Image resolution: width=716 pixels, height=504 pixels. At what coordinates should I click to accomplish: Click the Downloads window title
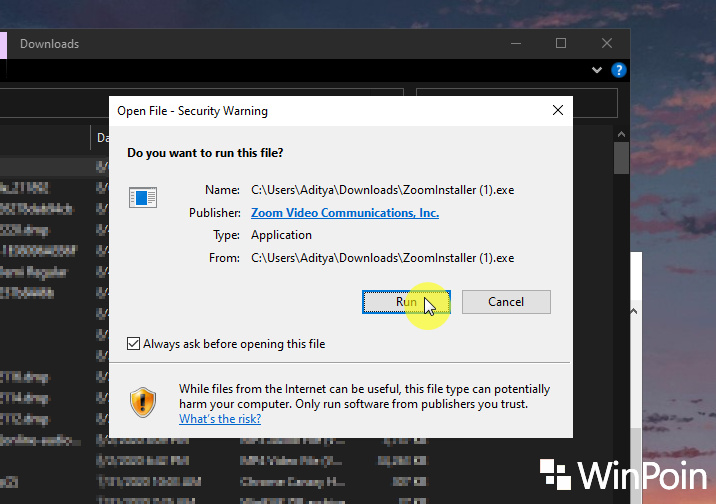[49, 44]
